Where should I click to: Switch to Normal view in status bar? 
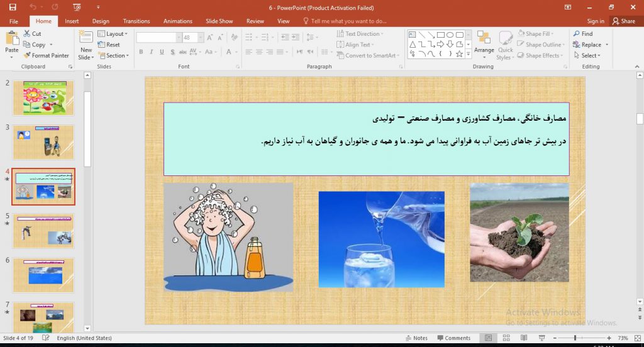488,338
